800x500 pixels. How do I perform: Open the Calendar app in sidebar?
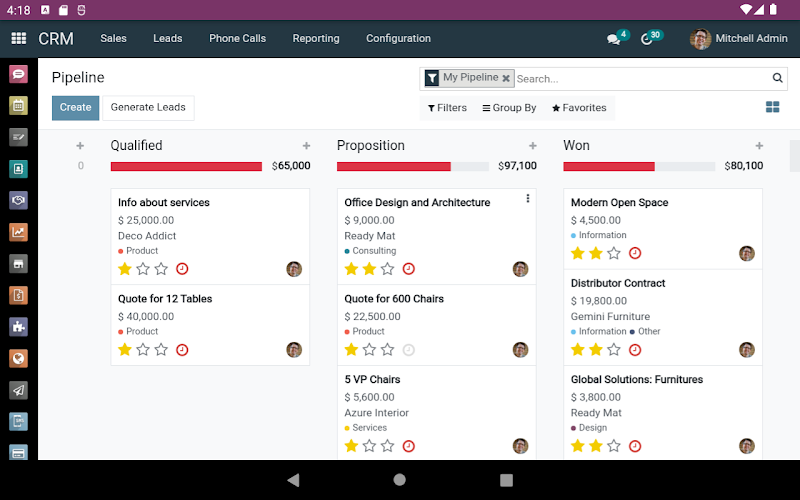[x=18, y=106]
